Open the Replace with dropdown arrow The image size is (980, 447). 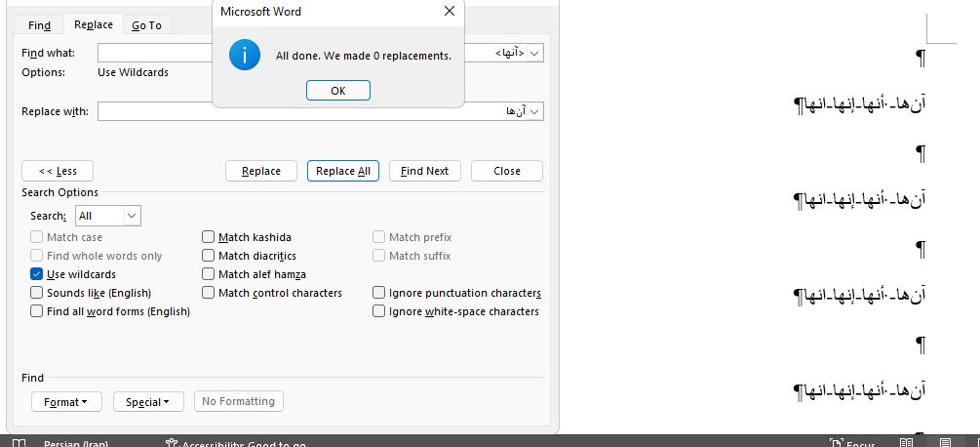534,111
